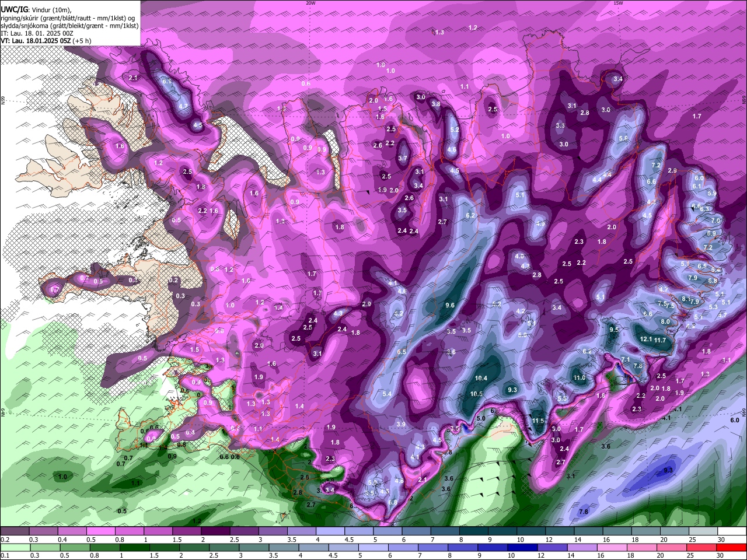Screen dimensions: 747x560
Task: Pick the white snow swatch labeled 30
Action: [x=732, y=531]
